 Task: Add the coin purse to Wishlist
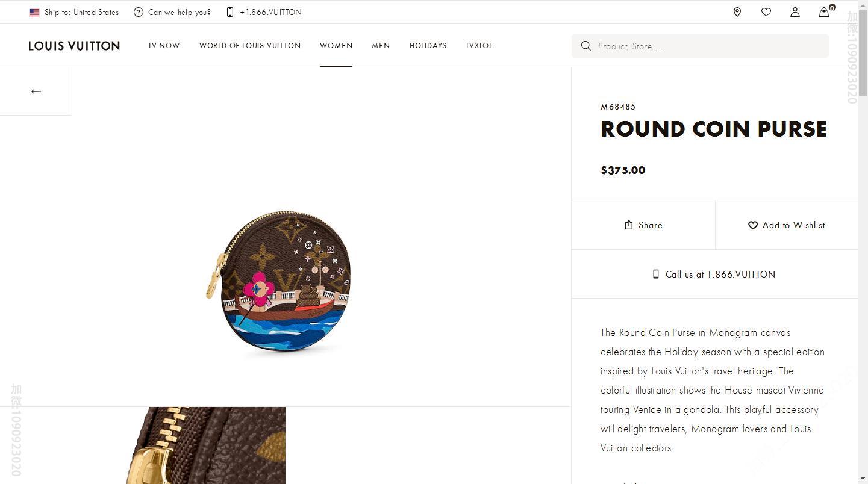[787, 225]
